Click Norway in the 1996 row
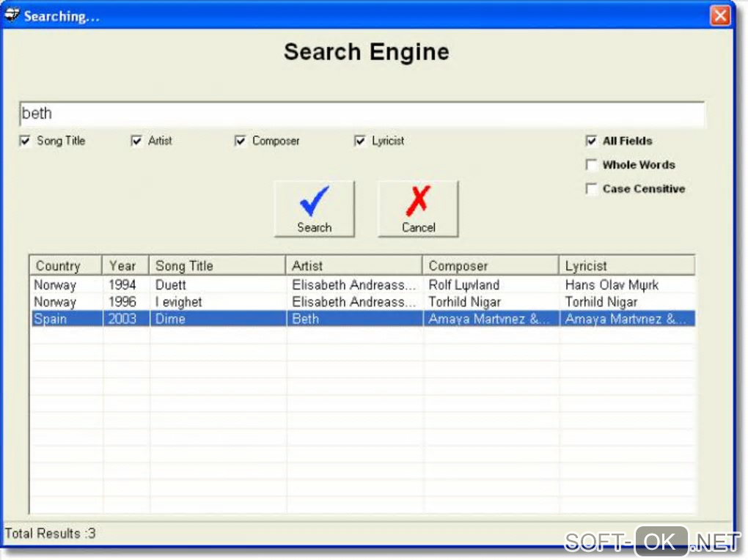 (x=55, y=302)
